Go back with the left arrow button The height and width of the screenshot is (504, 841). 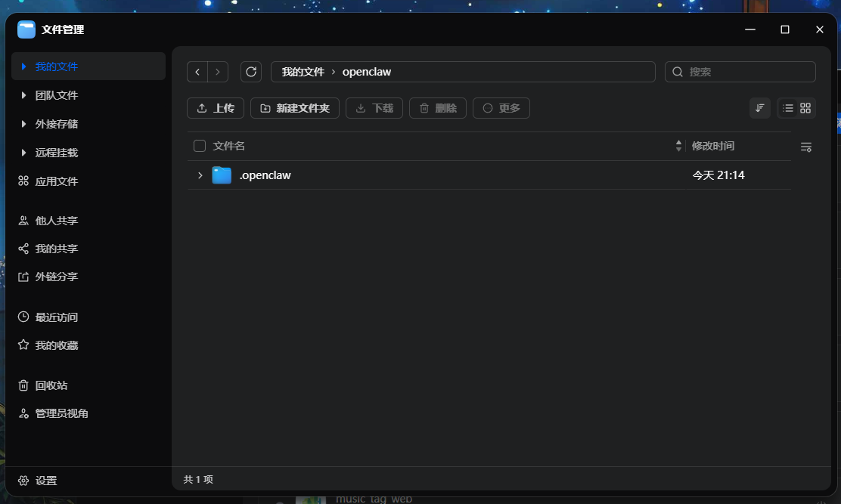pos(197,72)
